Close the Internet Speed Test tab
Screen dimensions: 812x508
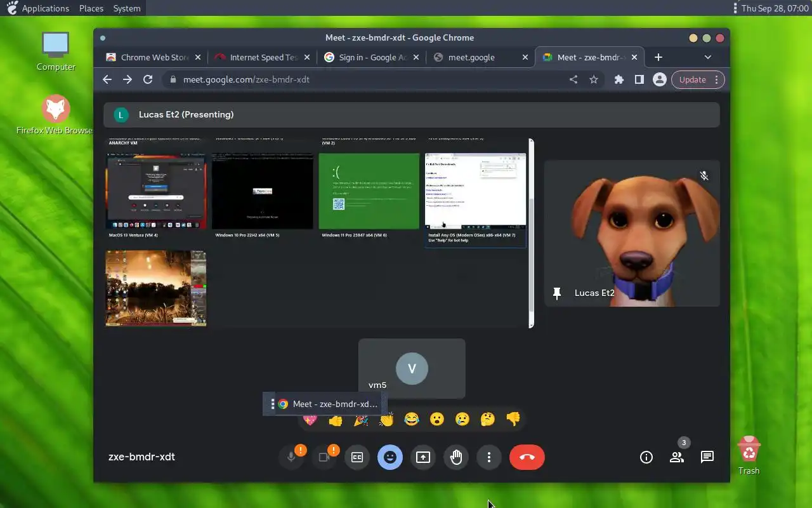point(306,57)
